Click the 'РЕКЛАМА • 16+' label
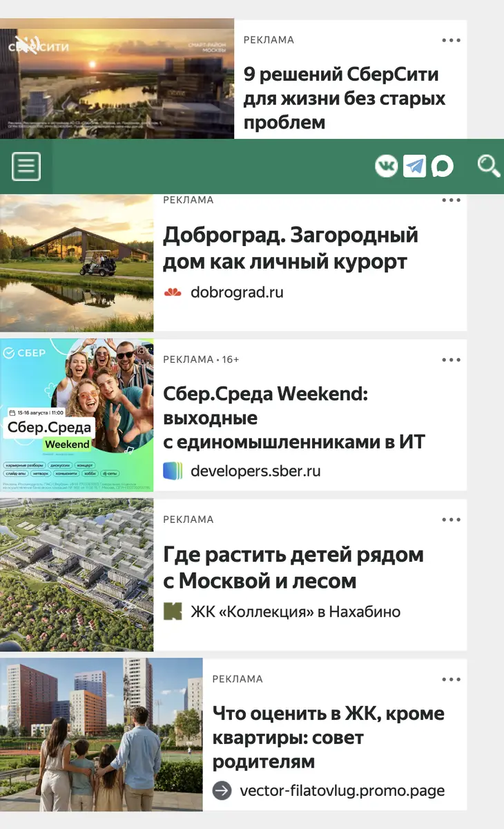 pyautogui.click(x=201, y=360)
